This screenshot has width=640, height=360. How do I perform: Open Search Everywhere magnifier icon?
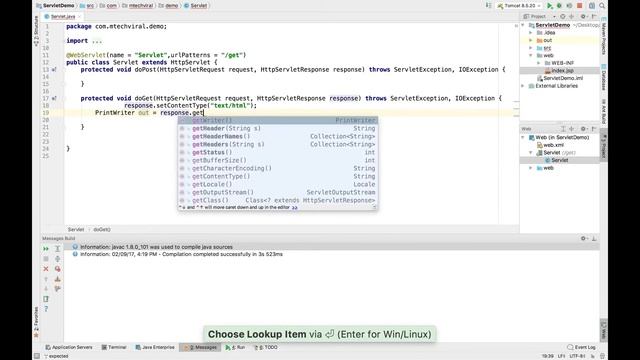[x=602, y=6]
